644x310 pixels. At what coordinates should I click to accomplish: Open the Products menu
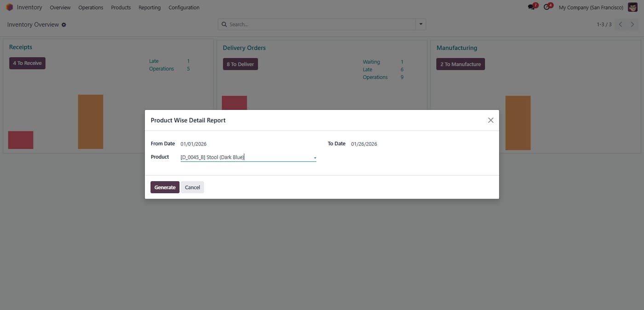(x=121, y=7)
